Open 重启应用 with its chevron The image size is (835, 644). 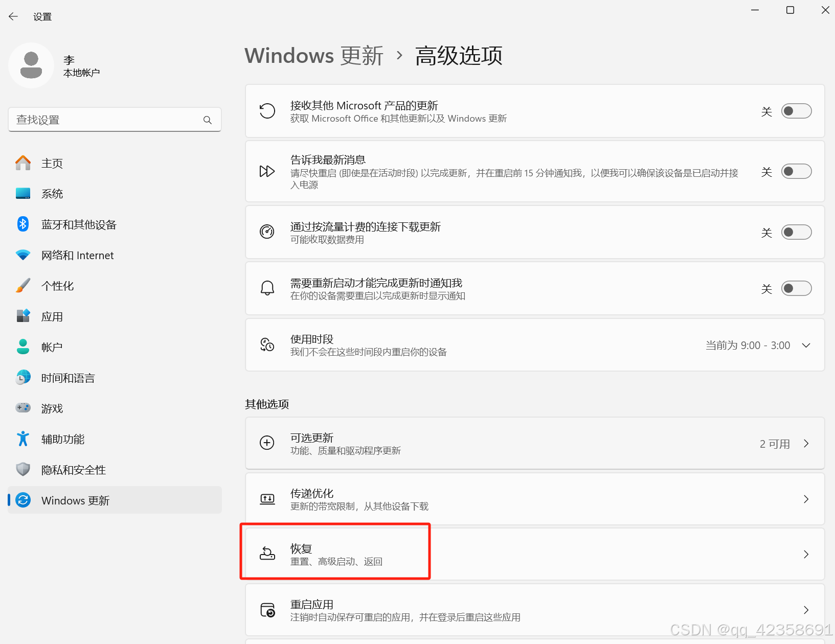click(806, 610)
